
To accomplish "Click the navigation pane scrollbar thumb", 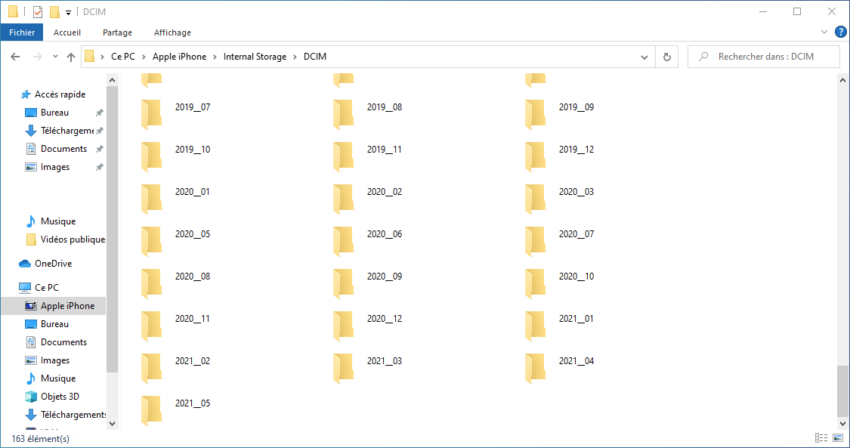I will [112, 229].
